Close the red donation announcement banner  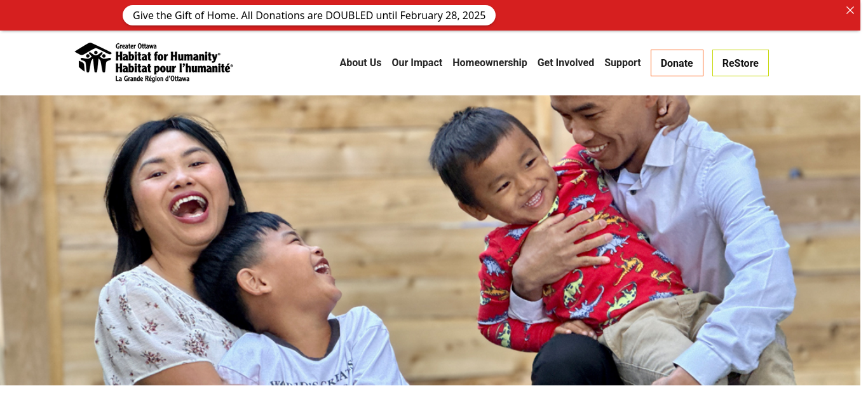click(x=850, y=10)
